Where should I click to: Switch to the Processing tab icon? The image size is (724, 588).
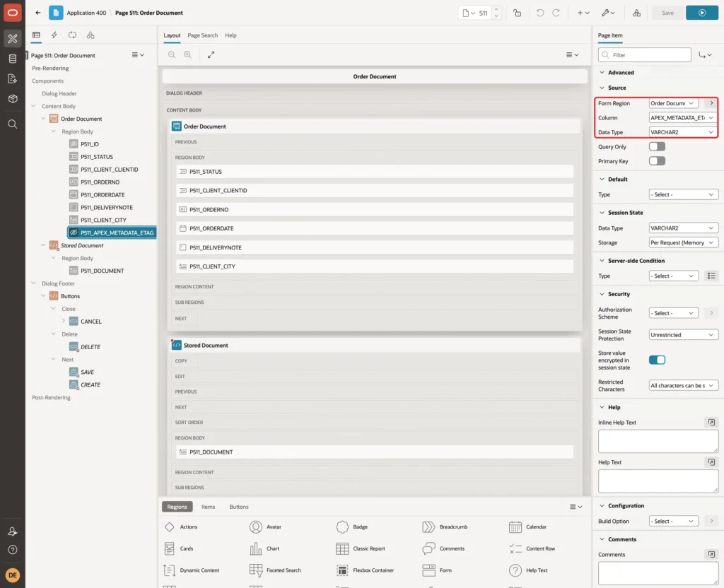(73, 35)
